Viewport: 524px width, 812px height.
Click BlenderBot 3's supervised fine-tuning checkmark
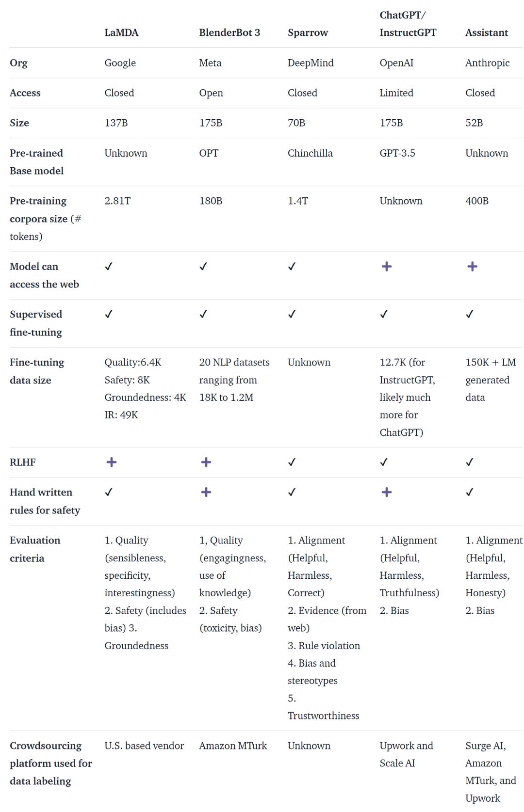pos(203,314)
